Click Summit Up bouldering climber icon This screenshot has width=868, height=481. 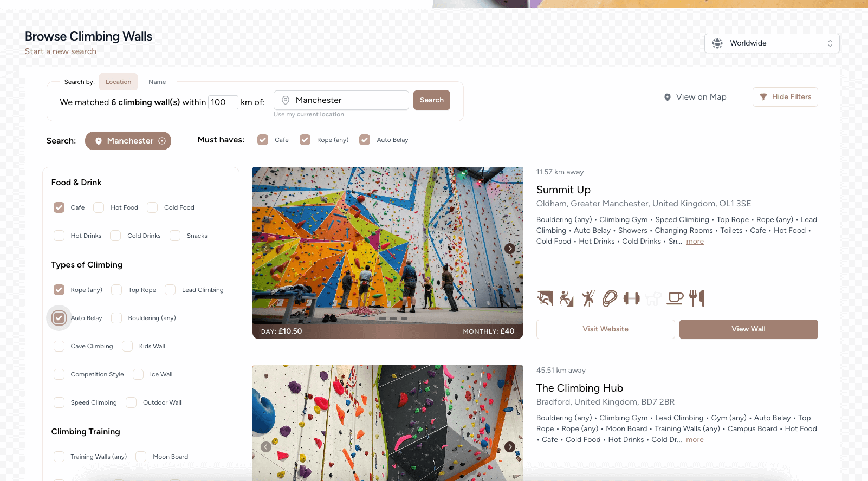coord(545,298)
